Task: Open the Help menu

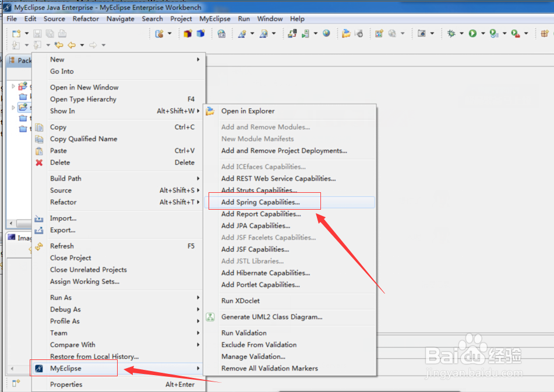Action: (297, 19)
